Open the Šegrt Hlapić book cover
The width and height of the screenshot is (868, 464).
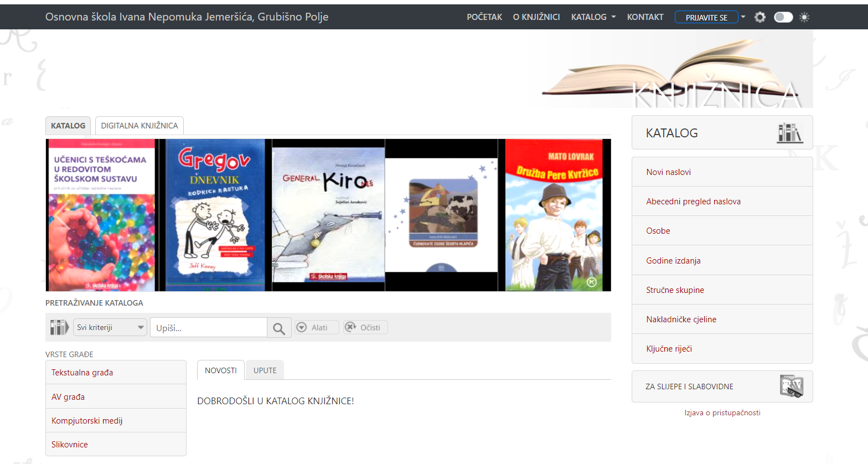[x=441, y=215]
